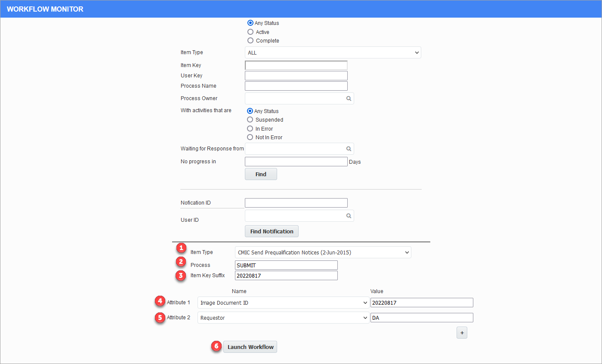Select the Complete status radio button
The image size is (602, 364).
250,40
